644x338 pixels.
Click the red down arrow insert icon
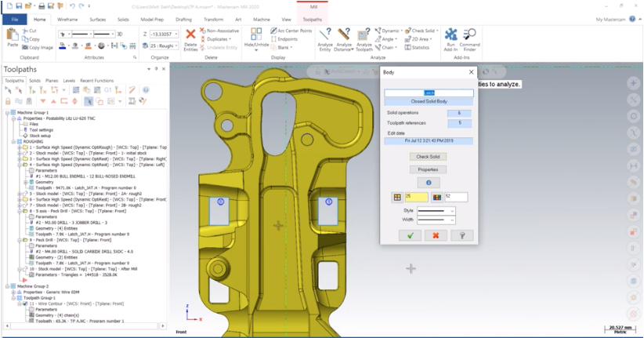click(43, 101)
